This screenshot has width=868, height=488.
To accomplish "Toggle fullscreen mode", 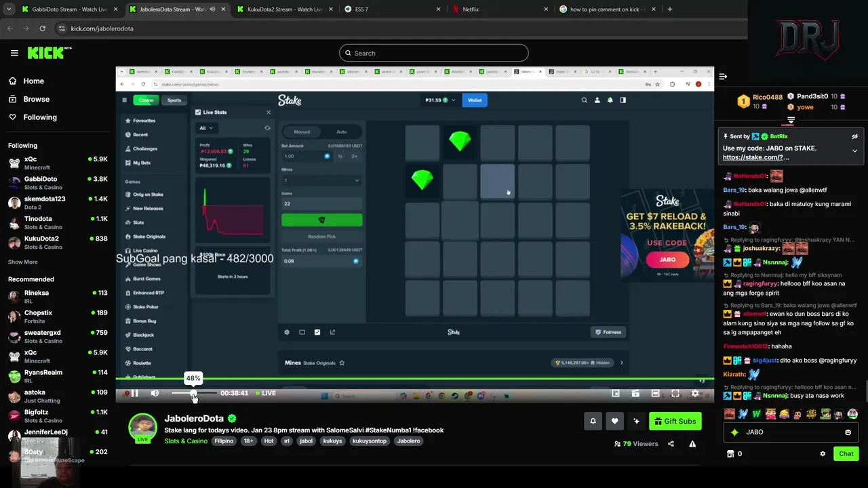I will (675, 393).
